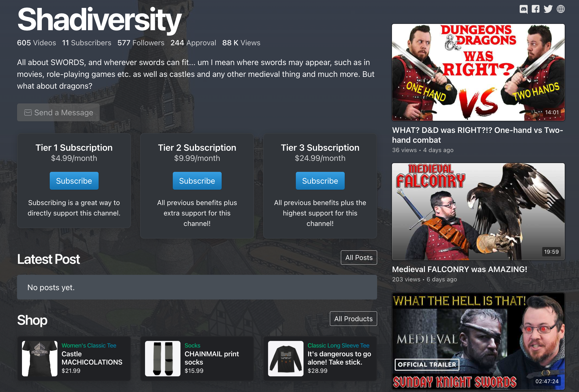Subscribe to Tier 3 for $24.99/month
Image resolution: width=579 pixels, height=392 pixels.
319,181
